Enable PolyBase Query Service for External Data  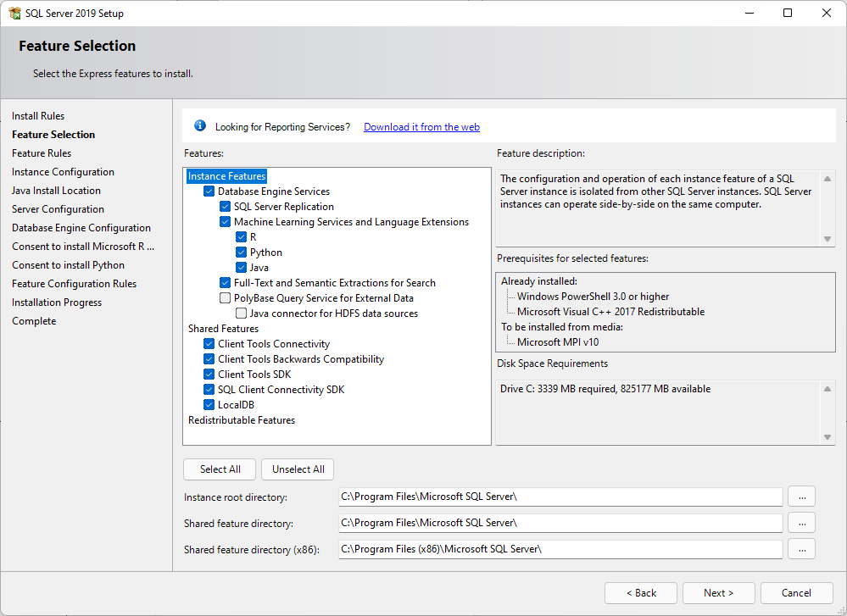pos(226,298)
